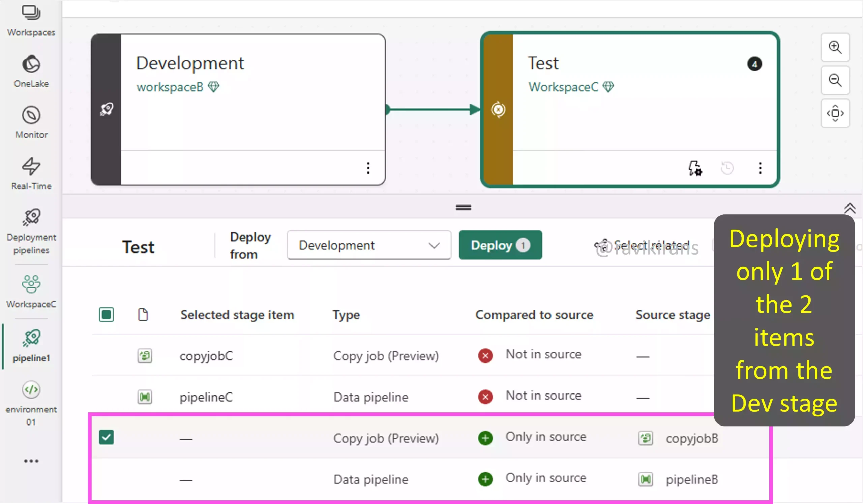Image resolution: width=863 pixels, height=504 pixels.
Task: Select the copyjobC row name
Action: click(206, 356)
